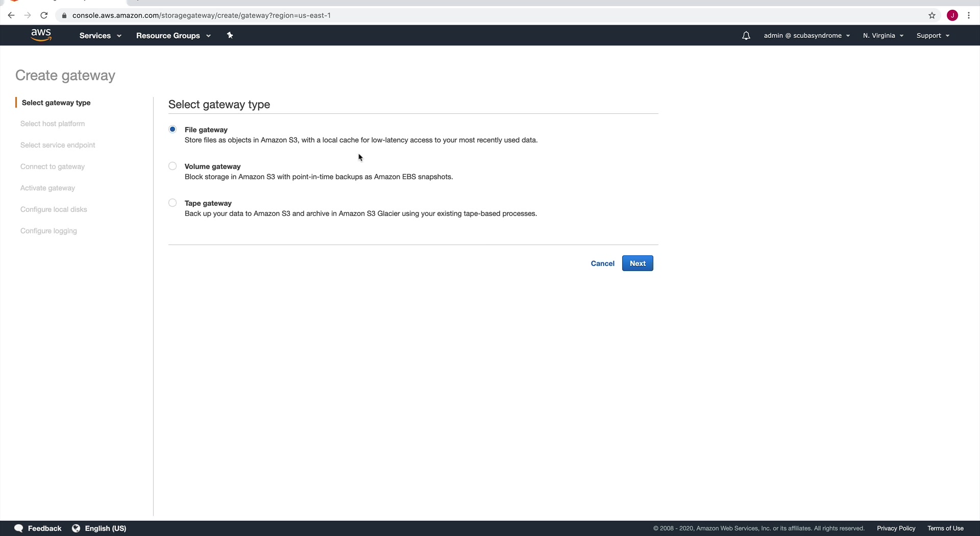
Task: Go to Configure logging step
Action: pyautogui.click(x=48, y=231)
